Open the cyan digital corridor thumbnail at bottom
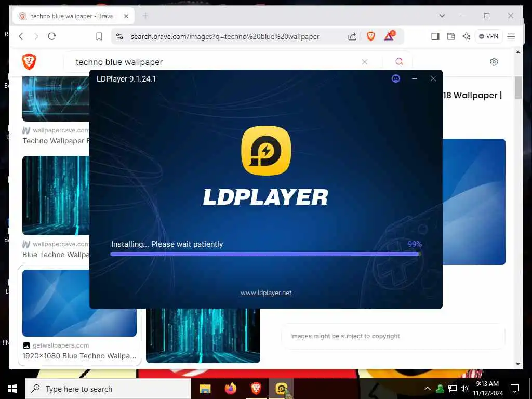This screenshot has height=399, width=532. point(203,335)
